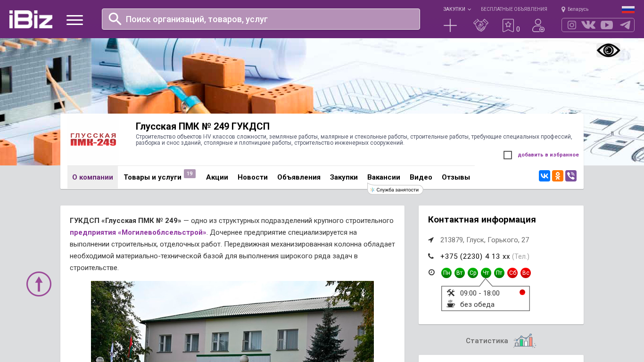The image size is (644, 362).
Task: Open Бесплатные объявления link
Action: pyautogui.click(x=514, y=9)
